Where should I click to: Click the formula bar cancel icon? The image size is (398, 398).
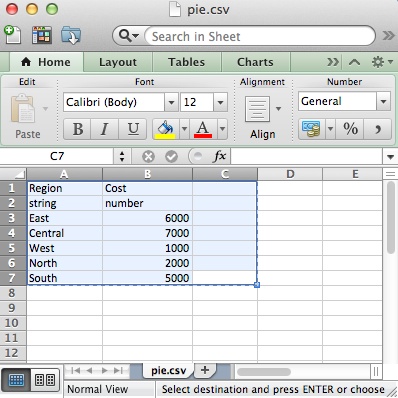click(148, 156)
